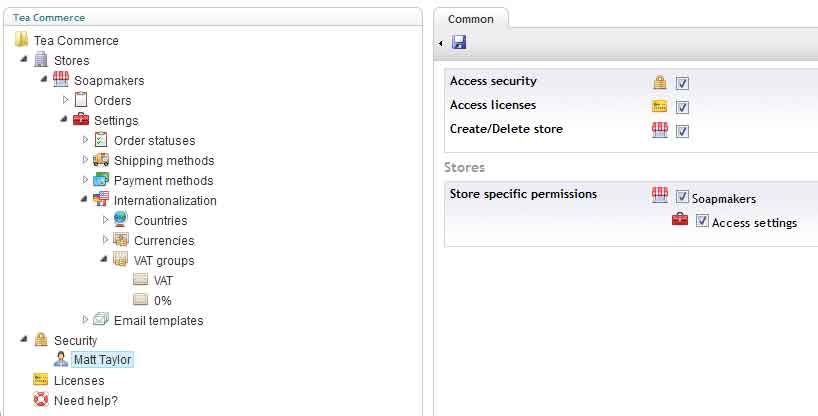Toggle the Access licenses checkbox
The width and height of the screenshot is (818, 416).
tap(682, 107)
